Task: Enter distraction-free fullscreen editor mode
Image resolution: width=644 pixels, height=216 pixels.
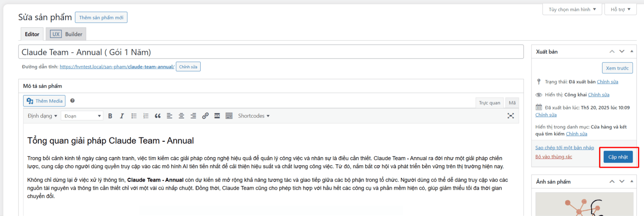Action: [510, 116]
